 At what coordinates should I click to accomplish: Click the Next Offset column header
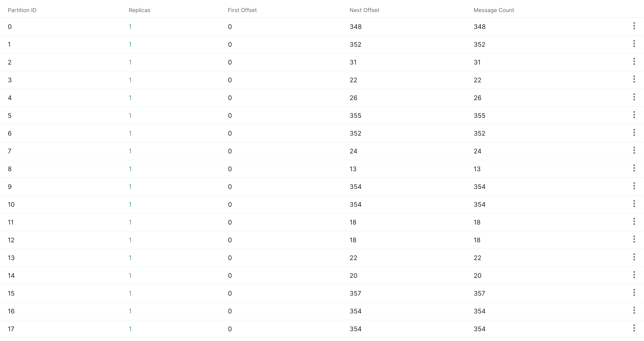(364, 10)
